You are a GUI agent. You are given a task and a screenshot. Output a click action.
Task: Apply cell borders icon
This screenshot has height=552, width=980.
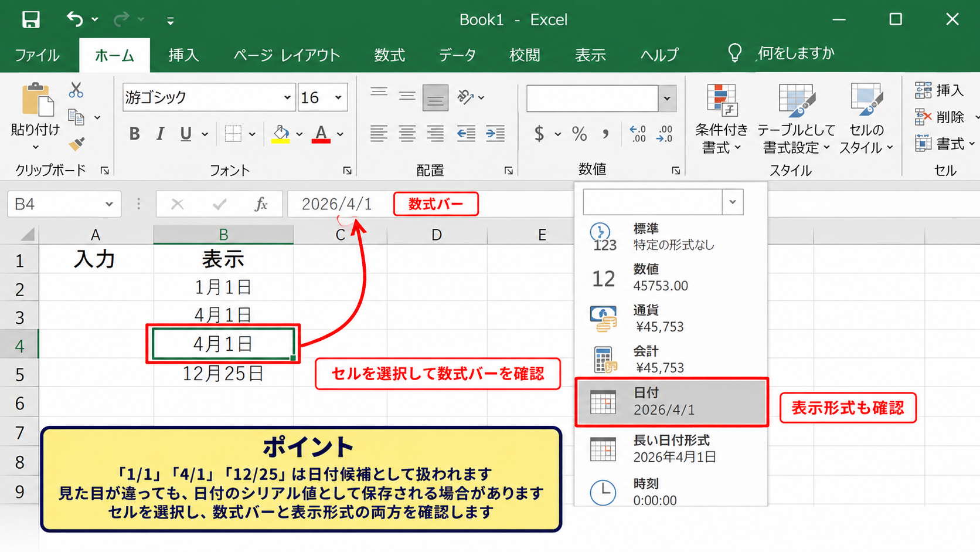click(233, 134)
